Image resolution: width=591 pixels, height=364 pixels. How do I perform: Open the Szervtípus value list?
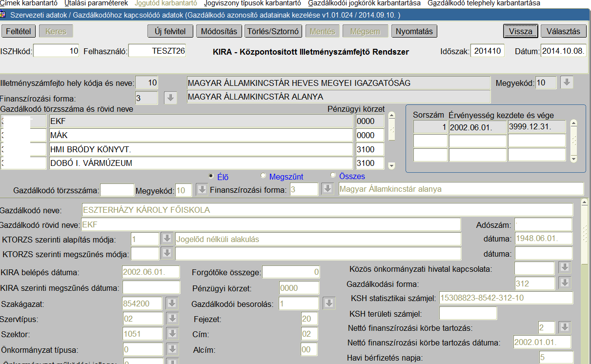[x=173, y=319]
